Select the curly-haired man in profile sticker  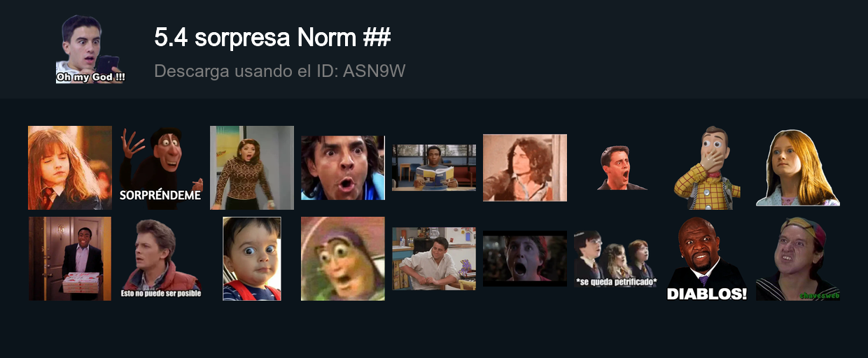pyautogui.click(x=525, y=168)
